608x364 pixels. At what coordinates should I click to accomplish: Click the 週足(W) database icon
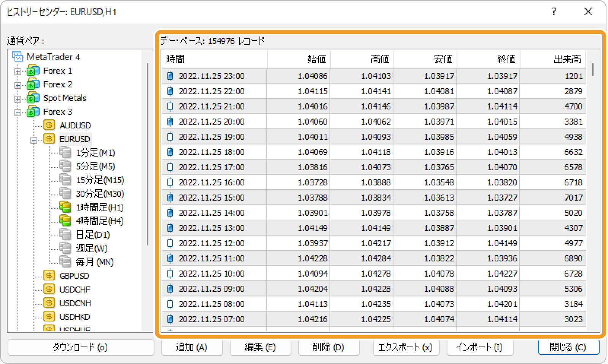65,248
